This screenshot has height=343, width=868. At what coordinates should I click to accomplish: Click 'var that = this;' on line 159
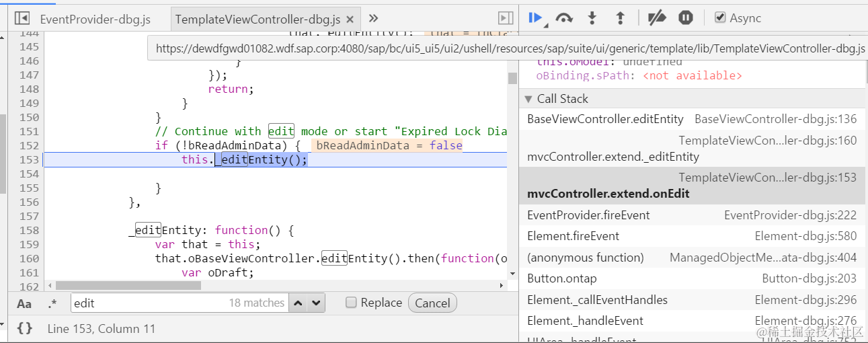(x=208, y=244)
